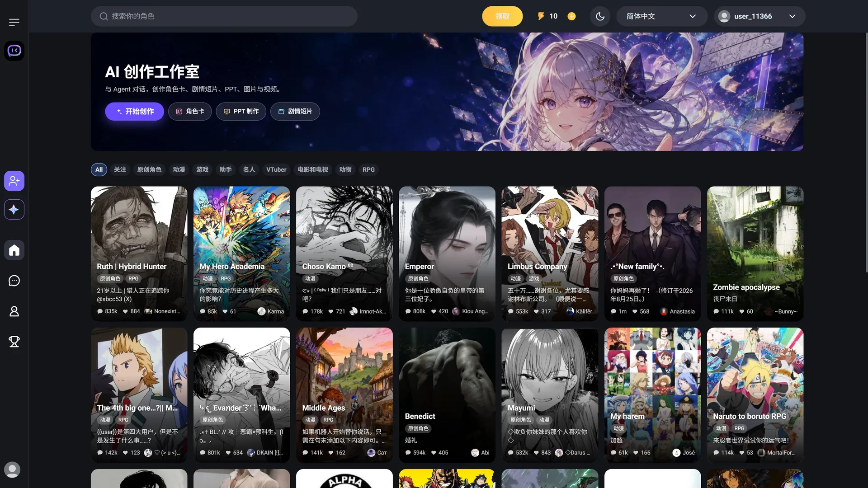Click the lightning energy icon

541,16
